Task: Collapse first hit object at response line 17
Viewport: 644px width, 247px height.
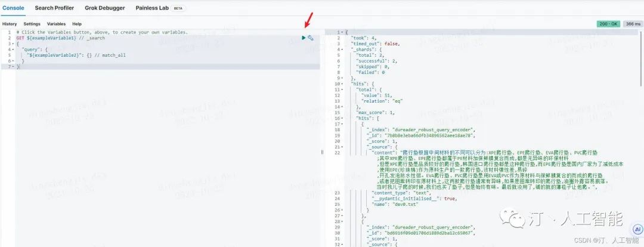Action: 342,123
